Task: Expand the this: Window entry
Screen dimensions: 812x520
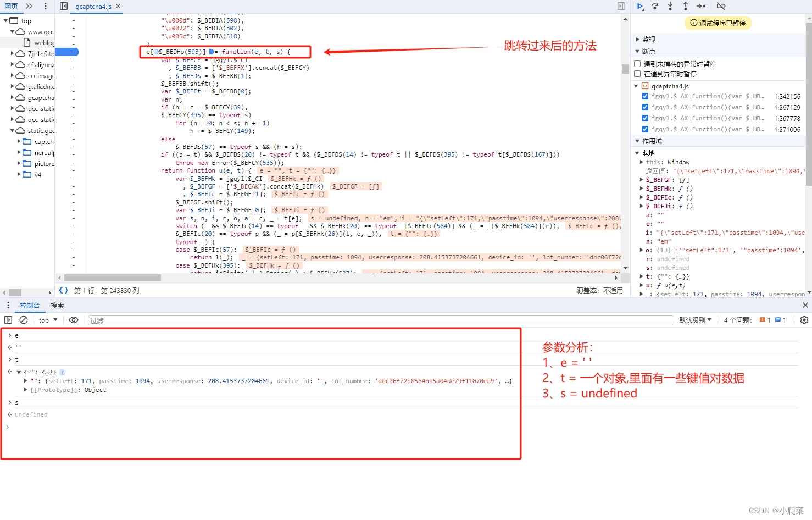Action: coord(642,162)
